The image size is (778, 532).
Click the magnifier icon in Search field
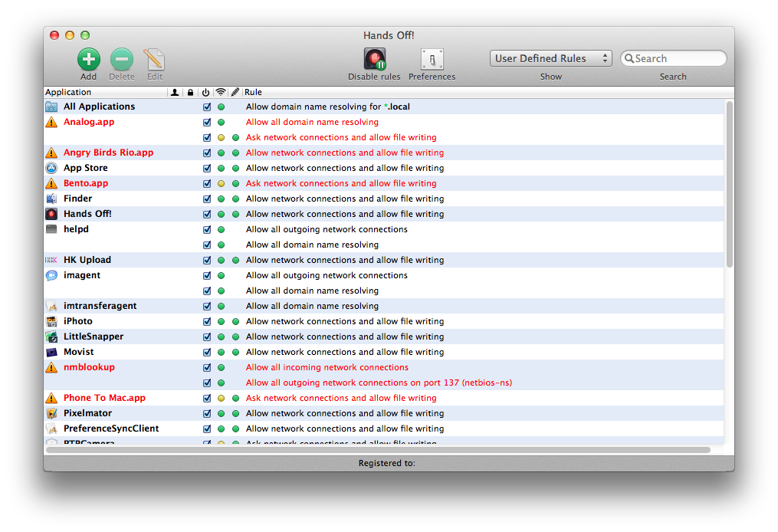(x=629, y=58)
